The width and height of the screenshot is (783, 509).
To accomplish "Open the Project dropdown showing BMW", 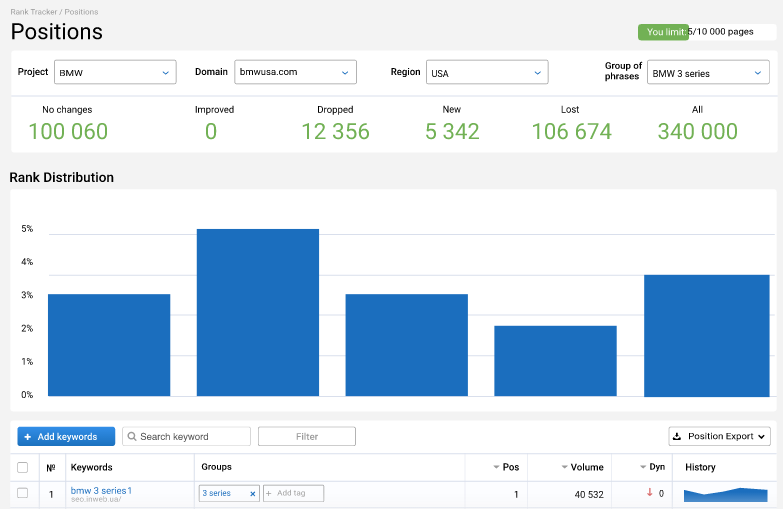I will 115,72.
